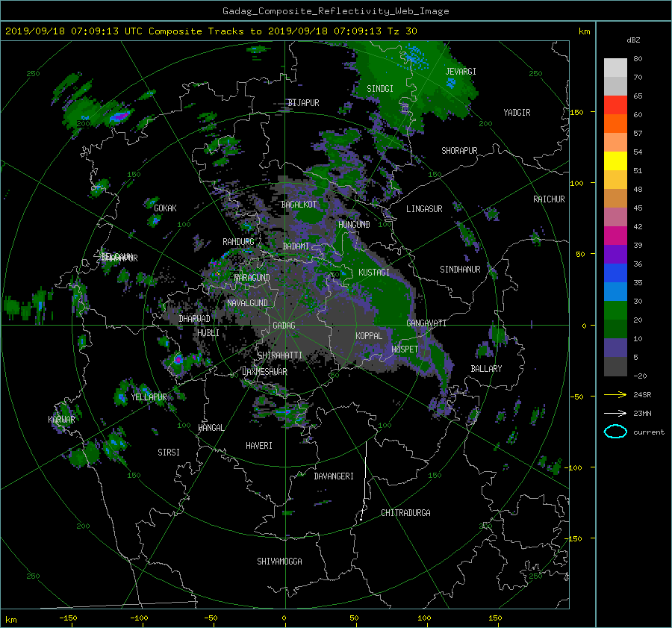Click the purple storm cell near top-left 200 ring
The width and height of the screenshot is (672, 628).
120,116
